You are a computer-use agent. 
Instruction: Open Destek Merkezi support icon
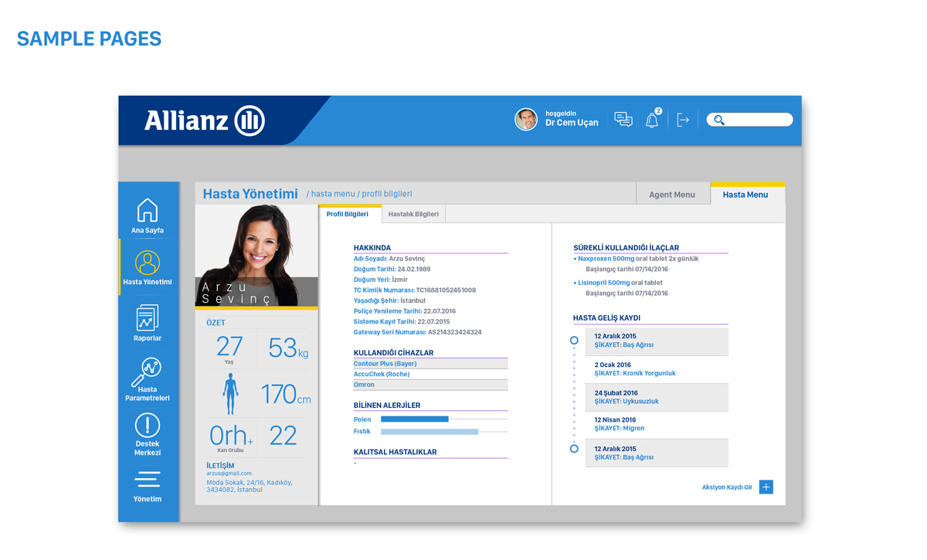(148, 426)
